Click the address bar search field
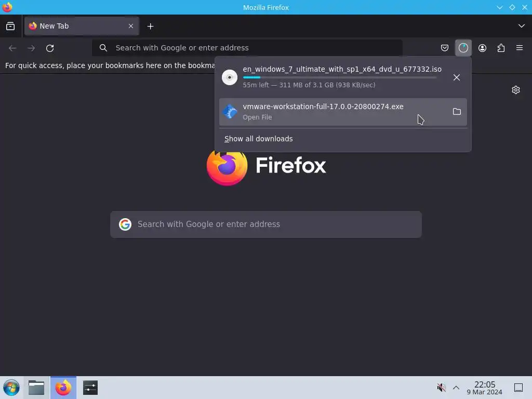This screenshot has width=532, height=399. [247, 48]
